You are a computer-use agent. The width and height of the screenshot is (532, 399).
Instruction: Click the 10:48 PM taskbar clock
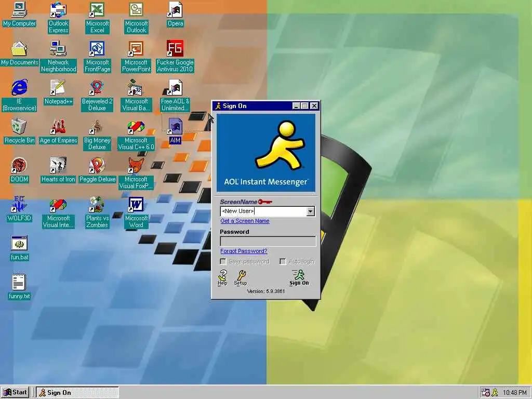pos(515,393)
